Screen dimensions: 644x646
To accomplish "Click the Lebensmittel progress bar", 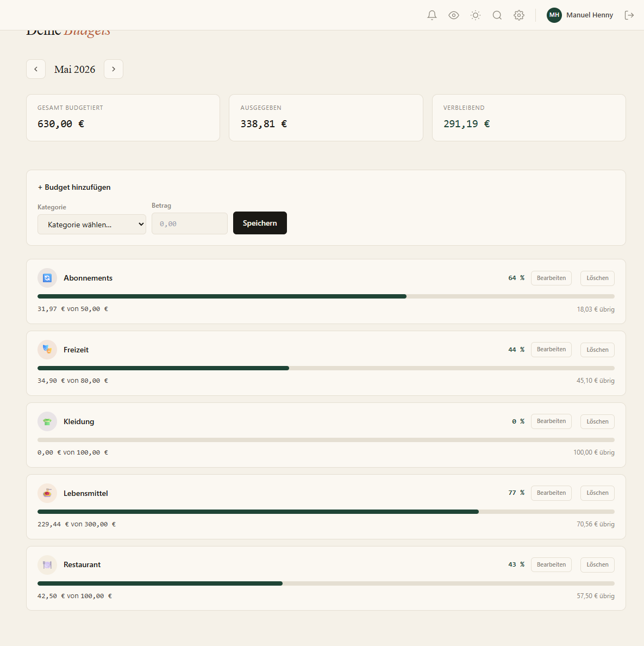I will point(326,512).
